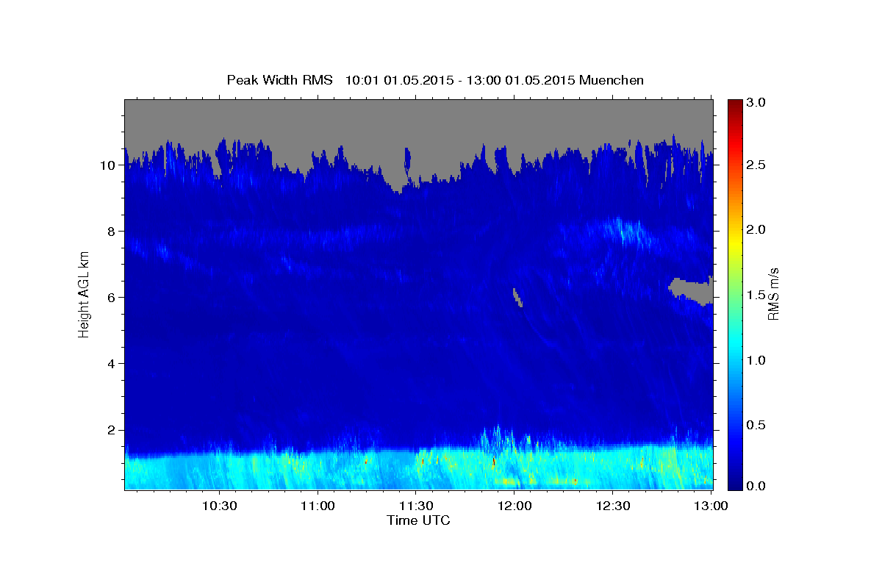Click the colorbar value 2.5
The image size is (882, 588).
point(757,165)
